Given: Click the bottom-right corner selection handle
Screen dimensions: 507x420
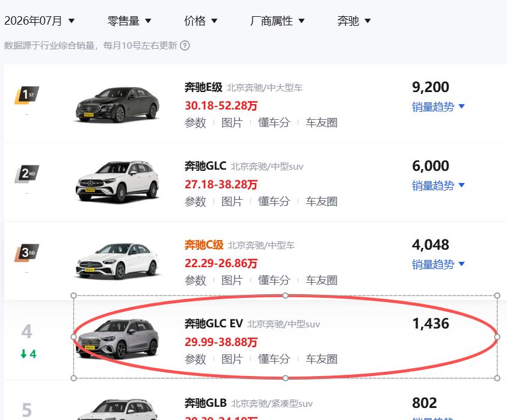Looking at the screenshot, I should pos(497,378).
